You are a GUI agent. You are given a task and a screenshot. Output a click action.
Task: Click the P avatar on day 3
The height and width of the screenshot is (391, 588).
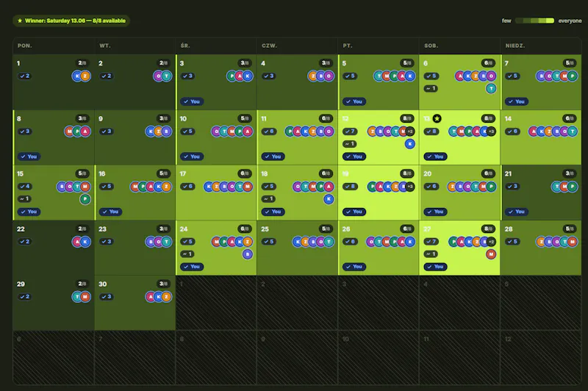point(232,76)
